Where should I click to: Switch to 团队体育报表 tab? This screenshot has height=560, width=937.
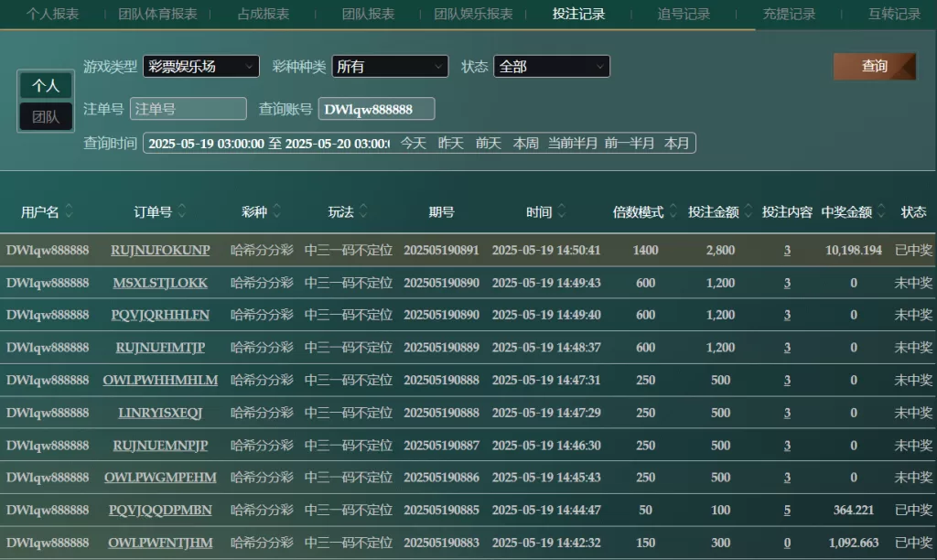(x=157, y=14)
